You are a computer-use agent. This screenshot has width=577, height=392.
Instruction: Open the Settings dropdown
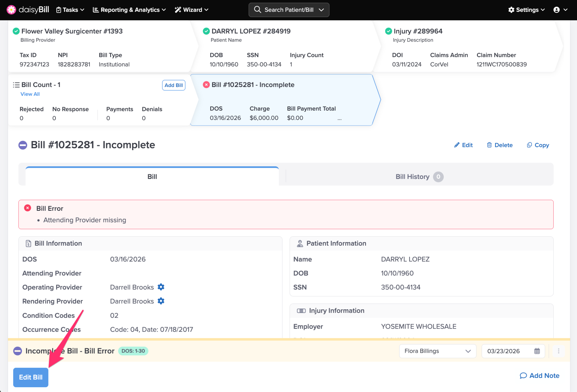pos(526,10)
